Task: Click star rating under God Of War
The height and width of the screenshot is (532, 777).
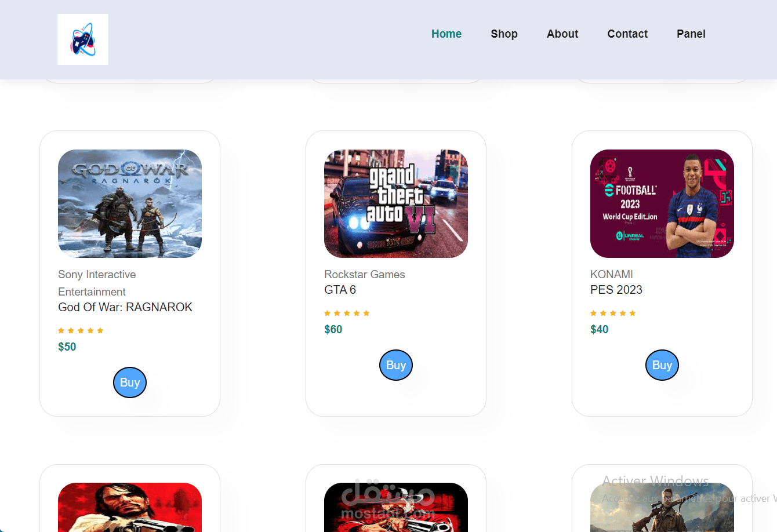Action: click(81, 330)
